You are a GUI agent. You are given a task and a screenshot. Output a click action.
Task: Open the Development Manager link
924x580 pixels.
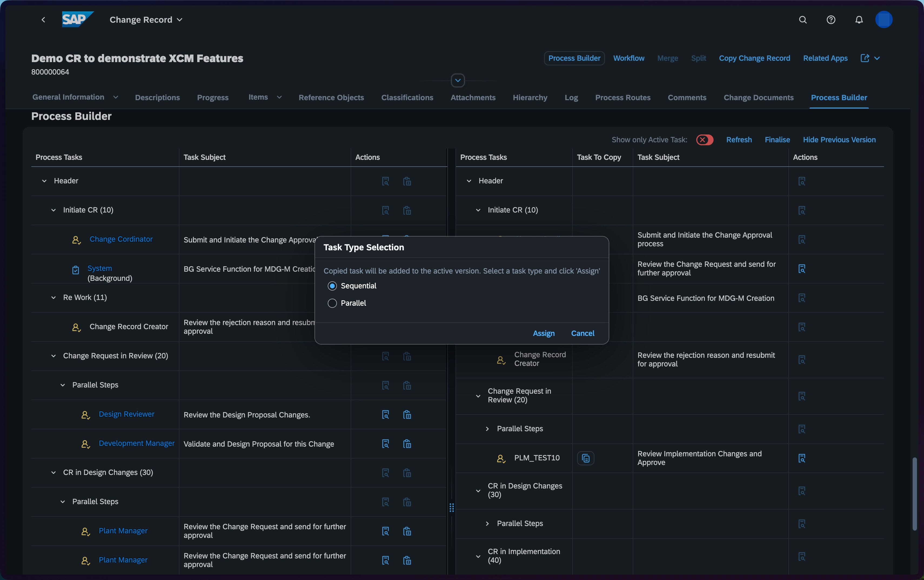137,443
